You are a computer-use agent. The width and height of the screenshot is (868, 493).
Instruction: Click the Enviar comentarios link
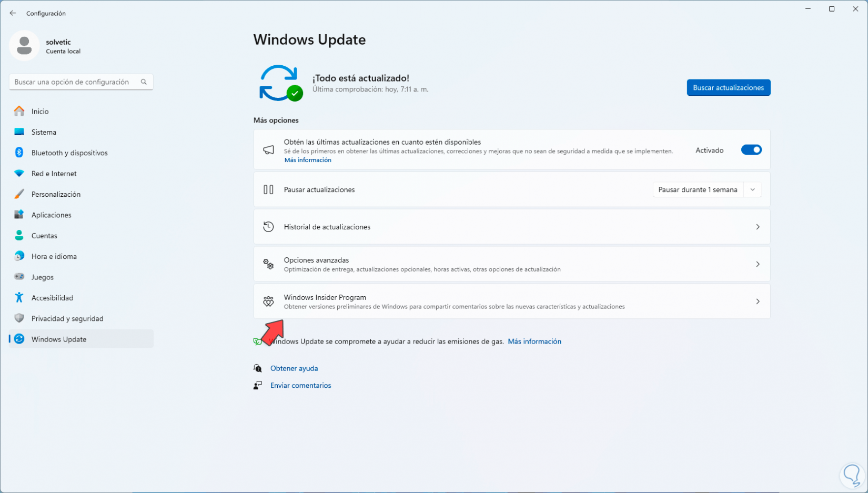301,385
